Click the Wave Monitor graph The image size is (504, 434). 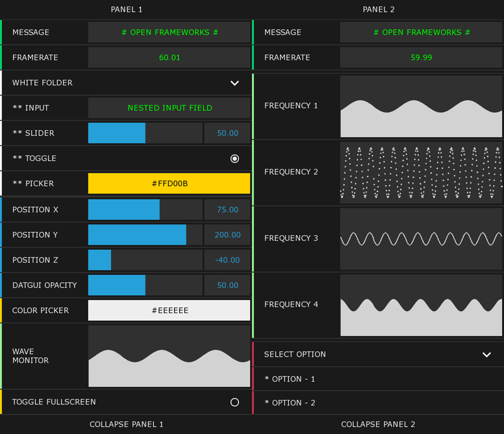169,356
